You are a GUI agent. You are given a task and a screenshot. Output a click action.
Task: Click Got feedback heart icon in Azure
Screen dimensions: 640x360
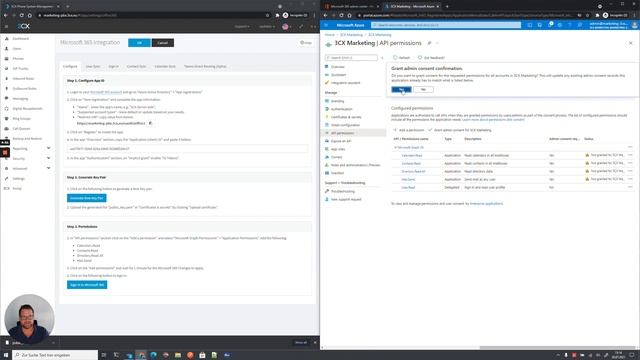(x=420, y=58)
